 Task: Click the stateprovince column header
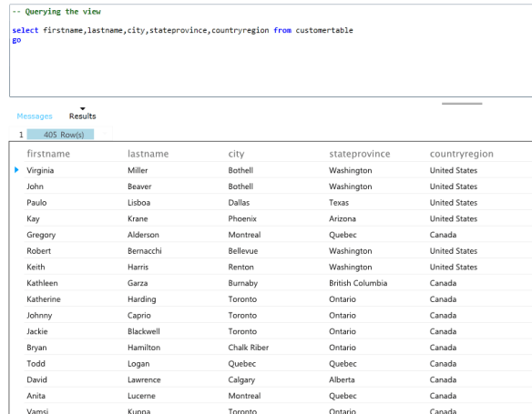point(359,154)
